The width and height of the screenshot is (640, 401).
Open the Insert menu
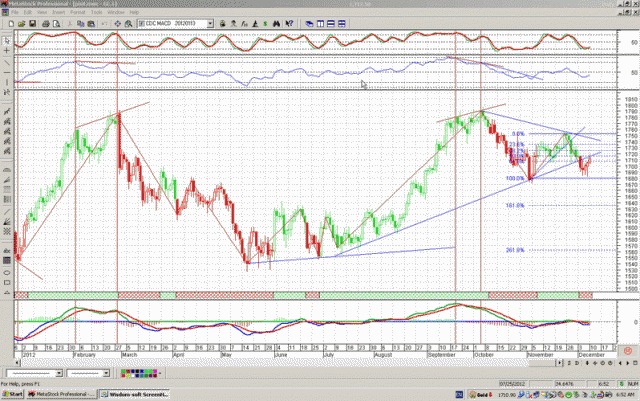tap(58, 12)
